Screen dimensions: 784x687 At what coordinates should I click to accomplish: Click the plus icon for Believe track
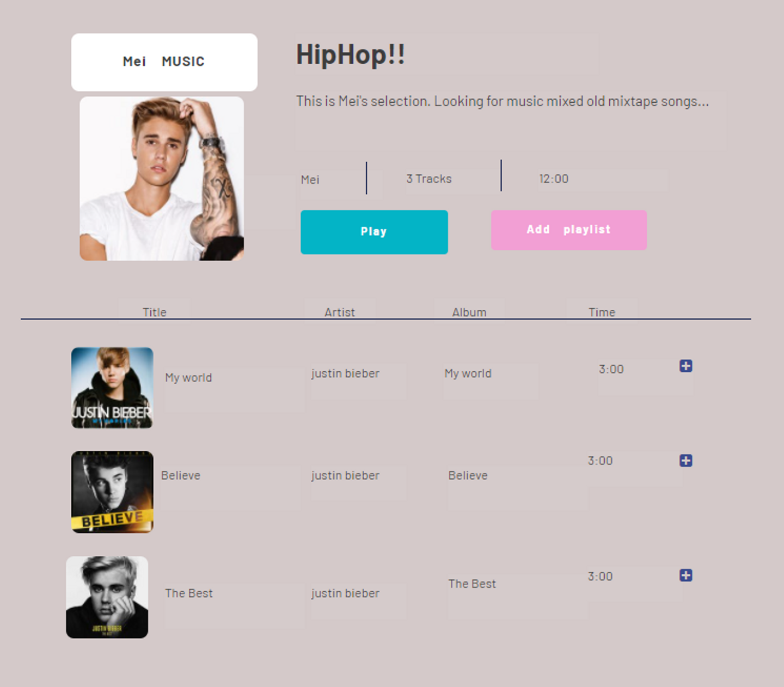point(686,461)
